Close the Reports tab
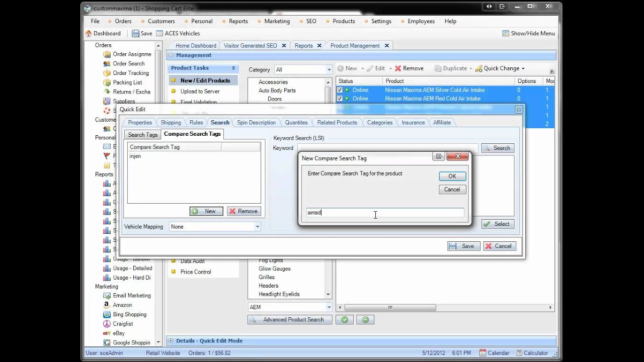 point(319,46)
